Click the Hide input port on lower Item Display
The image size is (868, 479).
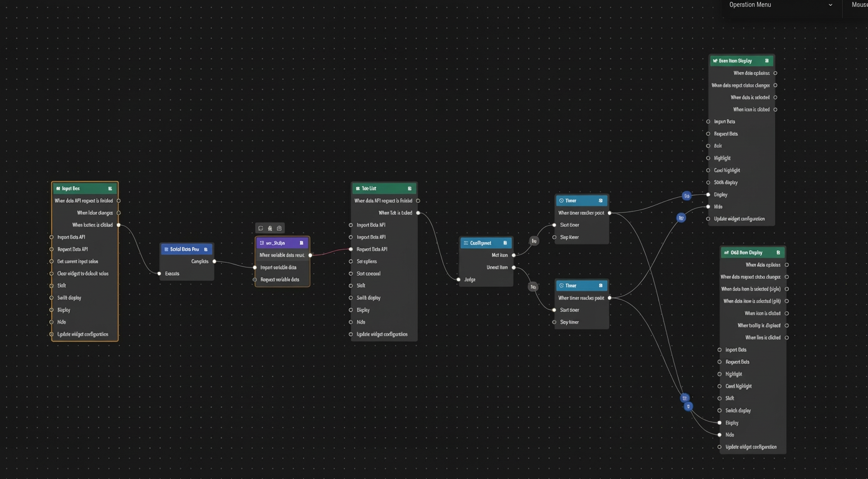(x=720, y=435)
